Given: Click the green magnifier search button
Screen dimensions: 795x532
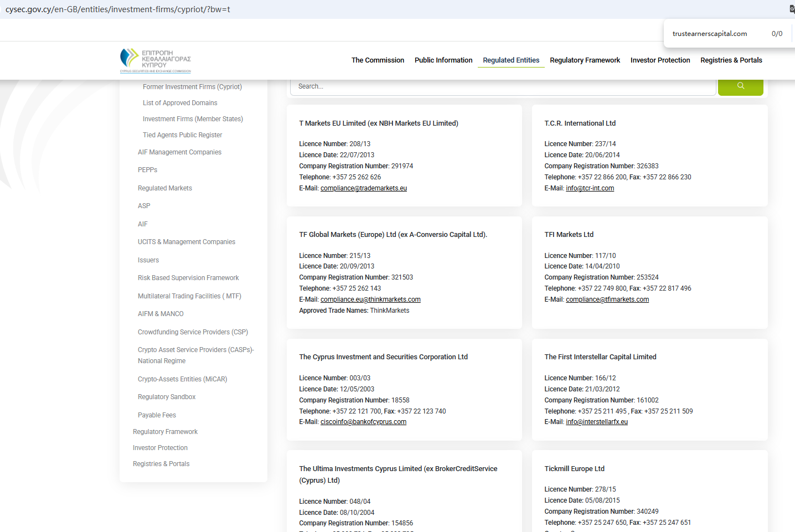Looking at the screenshot, I should point(740,86).
